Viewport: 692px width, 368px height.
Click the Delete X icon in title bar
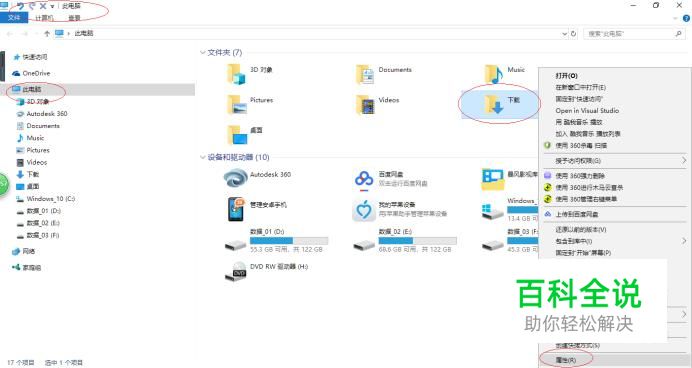pyautogui.click(x=43, y=6)
